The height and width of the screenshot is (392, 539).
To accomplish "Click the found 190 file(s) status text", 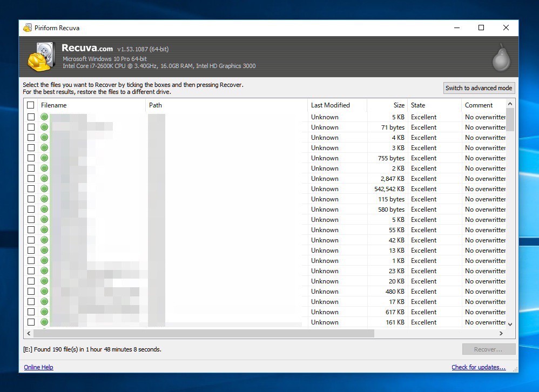I will (92, 349).
